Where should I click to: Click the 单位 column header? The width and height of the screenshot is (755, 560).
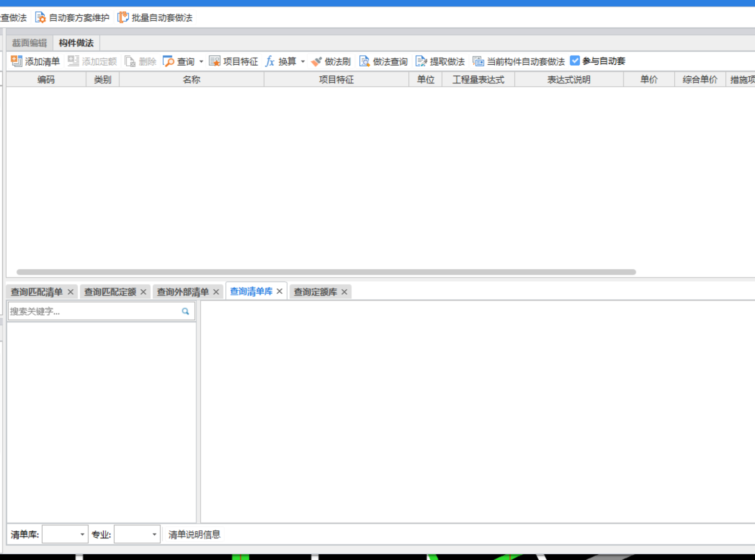426,80
